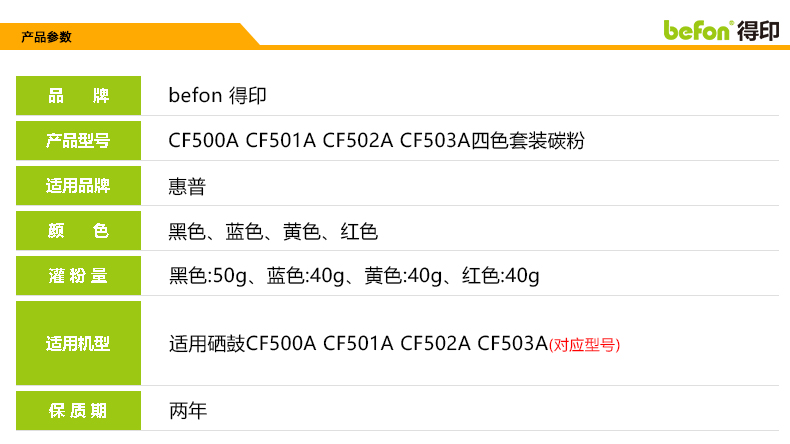Click CF500A in the 产品型号 row
This screenshot has width=790, height=444.
(203, 141)
